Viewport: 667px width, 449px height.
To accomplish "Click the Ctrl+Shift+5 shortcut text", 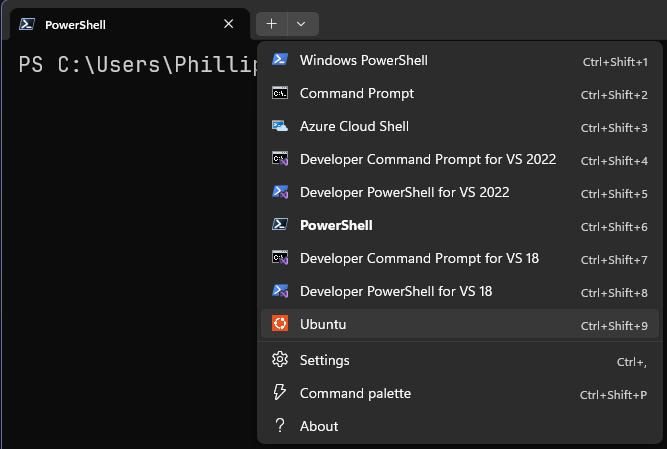I will 614,194.
